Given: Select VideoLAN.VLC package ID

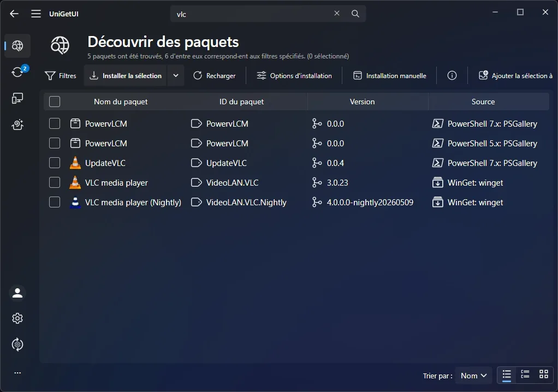Looking at the screenshot, I should pos(233,182).
